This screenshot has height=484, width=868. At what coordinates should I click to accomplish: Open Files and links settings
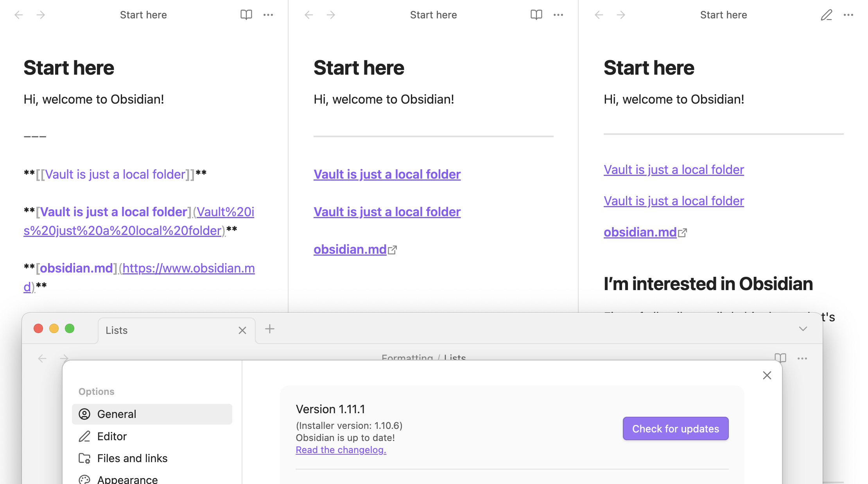(x=132, y=458)
